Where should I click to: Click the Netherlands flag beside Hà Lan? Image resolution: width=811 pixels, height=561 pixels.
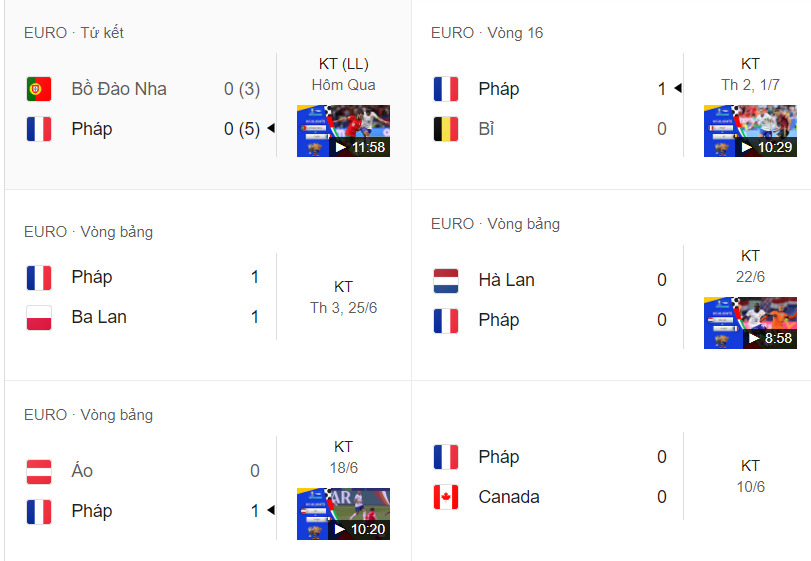(x=446, y=280)
